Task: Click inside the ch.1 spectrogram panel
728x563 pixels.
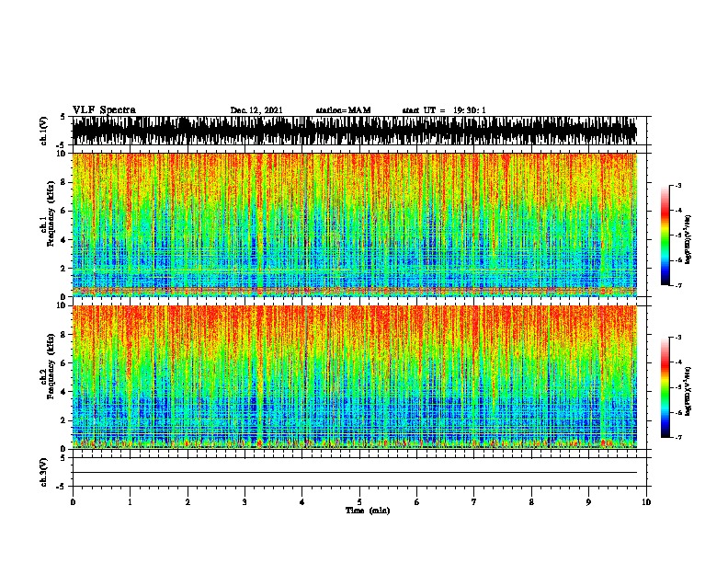Action: (355, 224)
